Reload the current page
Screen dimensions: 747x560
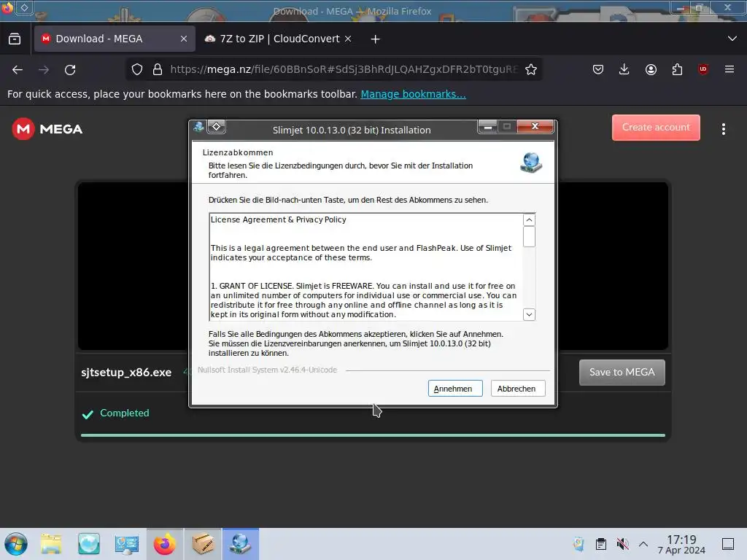tap(71, 70)
